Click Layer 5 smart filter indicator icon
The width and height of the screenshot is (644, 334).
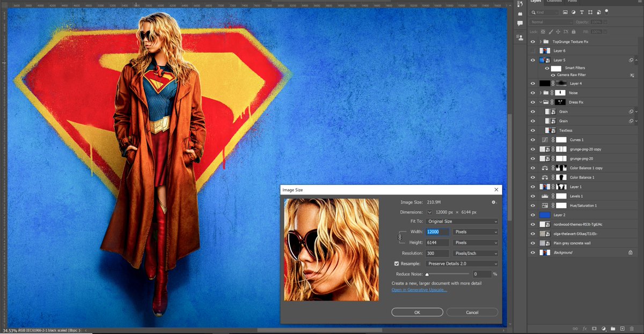pos(632,60)
